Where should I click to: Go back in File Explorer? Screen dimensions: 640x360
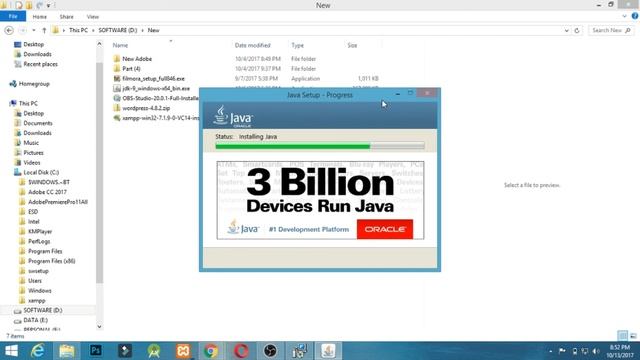tap(9, 30)
